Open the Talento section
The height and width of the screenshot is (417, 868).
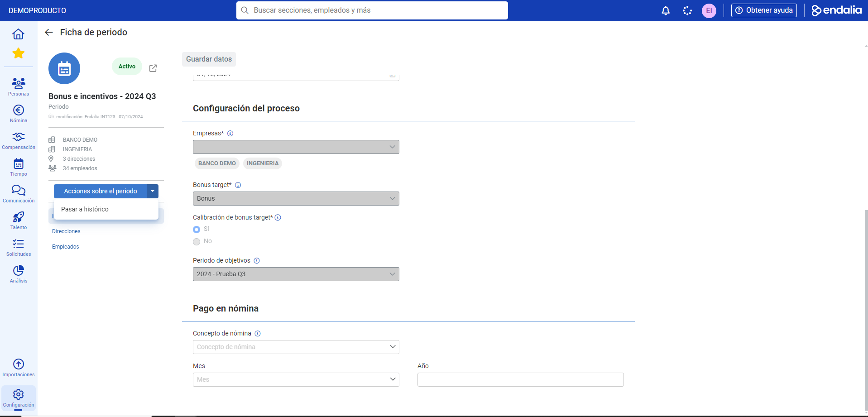point(19,220)
